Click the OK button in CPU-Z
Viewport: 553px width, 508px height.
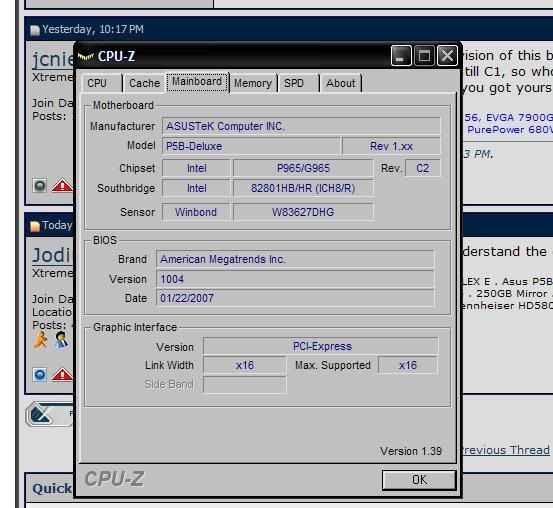coord(419,480)
